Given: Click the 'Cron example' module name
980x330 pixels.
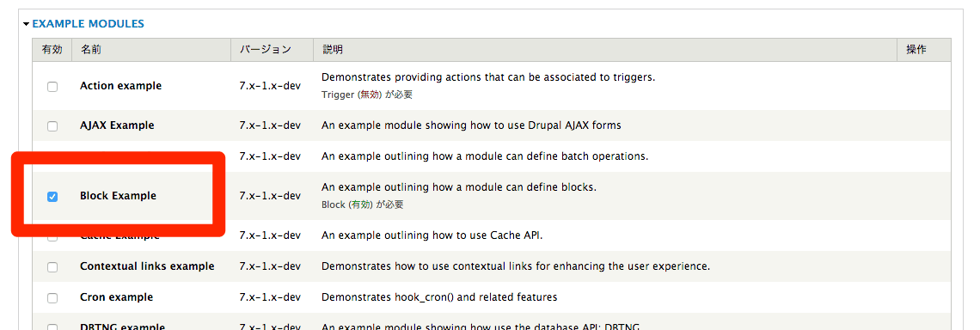Looking at the screenshot, I should click(x=116, y=296).
